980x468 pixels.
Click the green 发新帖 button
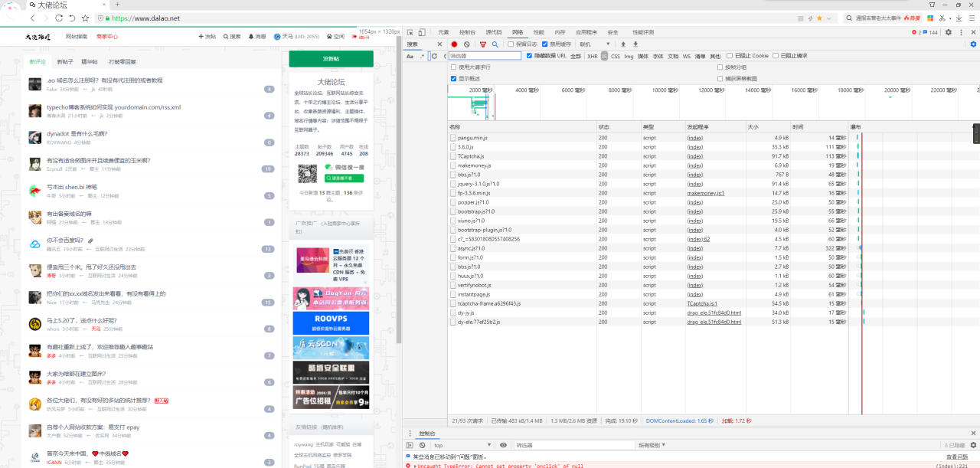tap(331, 59)
